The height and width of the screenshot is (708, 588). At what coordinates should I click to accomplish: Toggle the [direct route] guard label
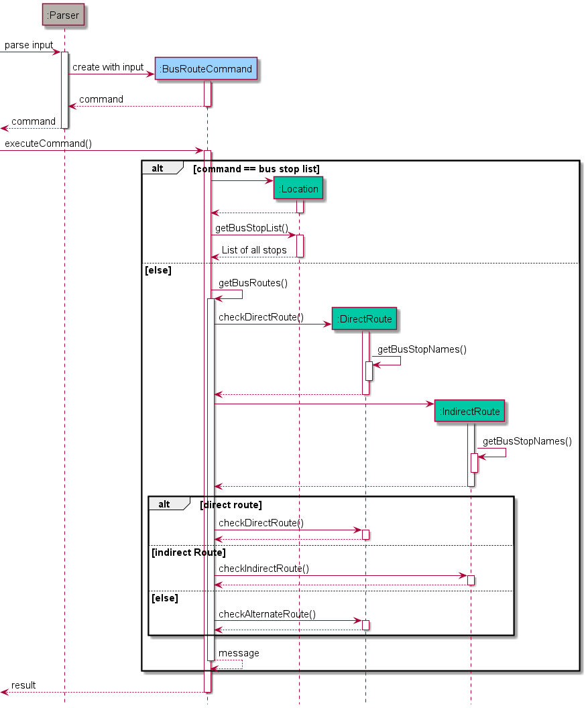pos(230,504)
